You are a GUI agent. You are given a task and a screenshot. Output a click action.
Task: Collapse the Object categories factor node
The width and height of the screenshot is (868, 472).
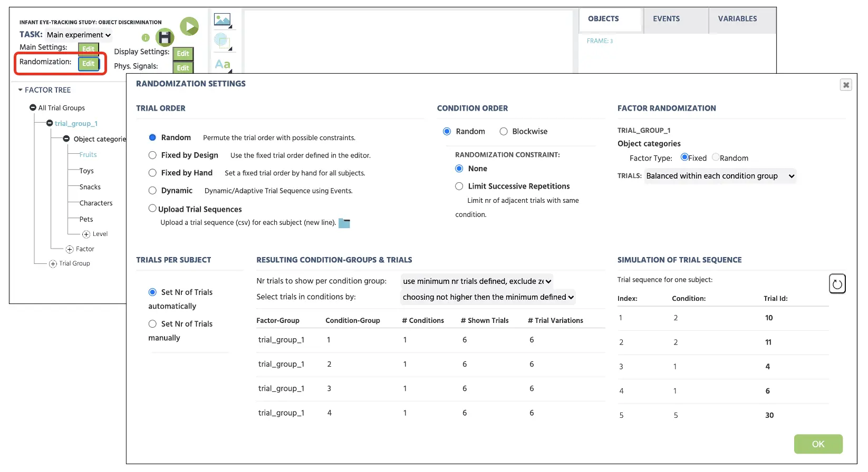(x=66, y=139)
